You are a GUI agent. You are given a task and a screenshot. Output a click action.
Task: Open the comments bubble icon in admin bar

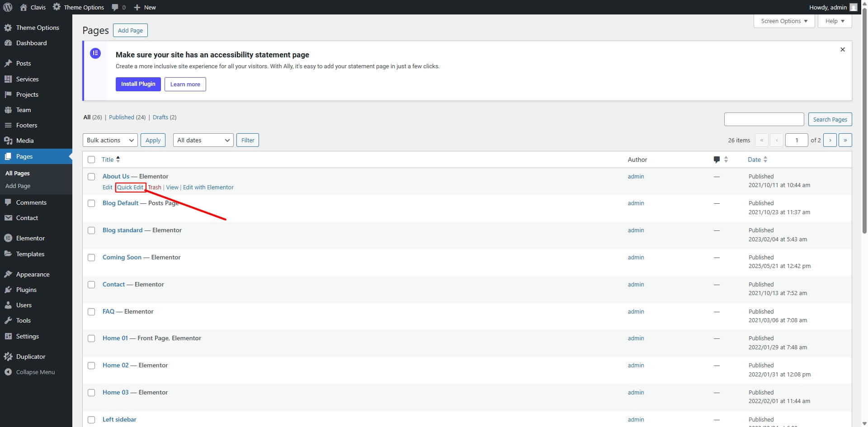point(115,7)
